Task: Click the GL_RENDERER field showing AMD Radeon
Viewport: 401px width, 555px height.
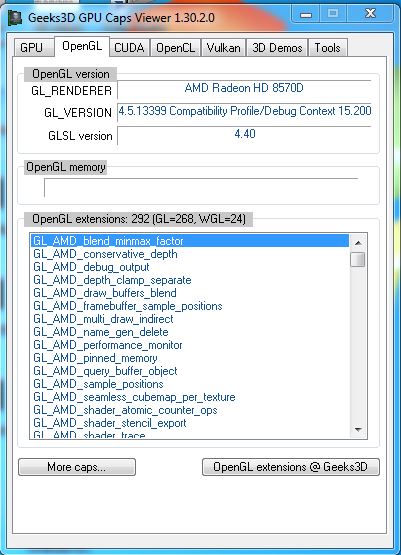Action: coord(244,88)
